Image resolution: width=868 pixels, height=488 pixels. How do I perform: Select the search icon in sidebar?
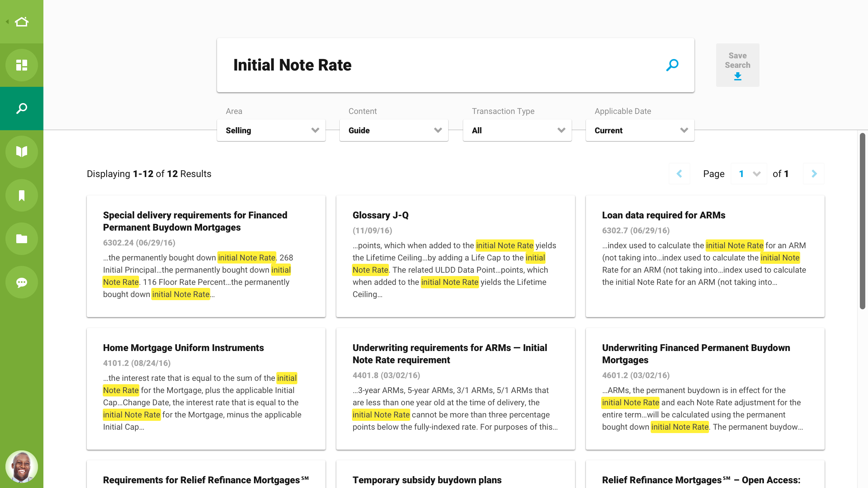tap(22, 109)
